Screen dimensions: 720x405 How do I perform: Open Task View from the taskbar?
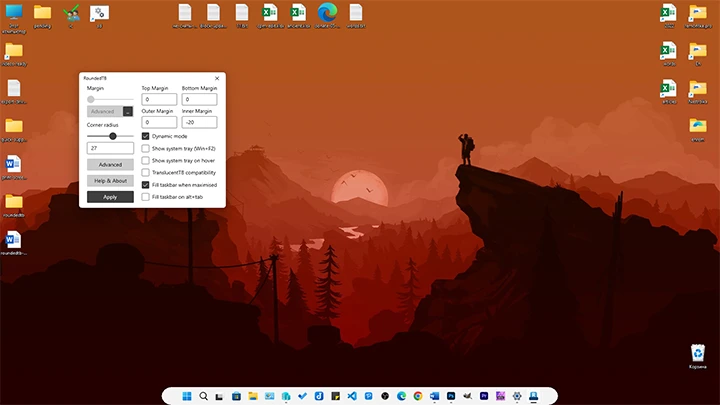[x=219, y=396]
